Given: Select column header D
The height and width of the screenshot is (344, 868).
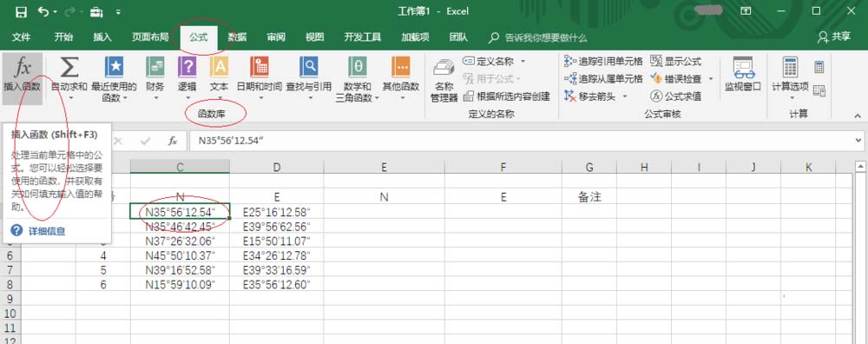Looking at the screenshot, I should [277, 167].
